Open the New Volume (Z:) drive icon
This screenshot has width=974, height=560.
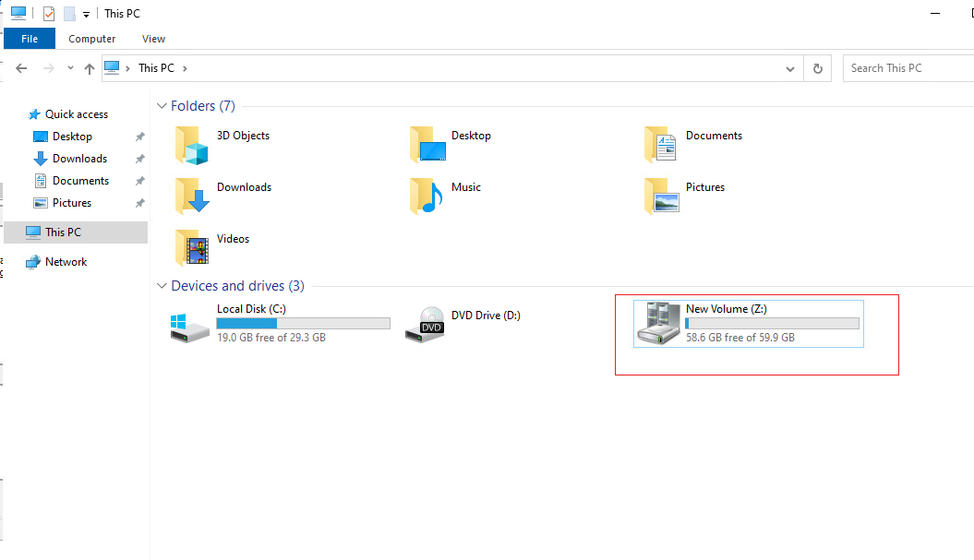pyautogui.click(x=658, y=324)
